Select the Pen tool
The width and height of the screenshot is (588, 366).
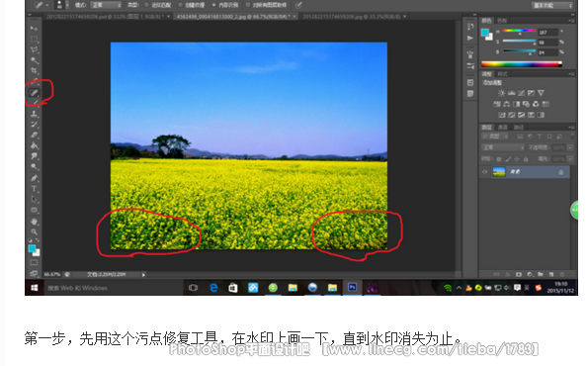34,178
